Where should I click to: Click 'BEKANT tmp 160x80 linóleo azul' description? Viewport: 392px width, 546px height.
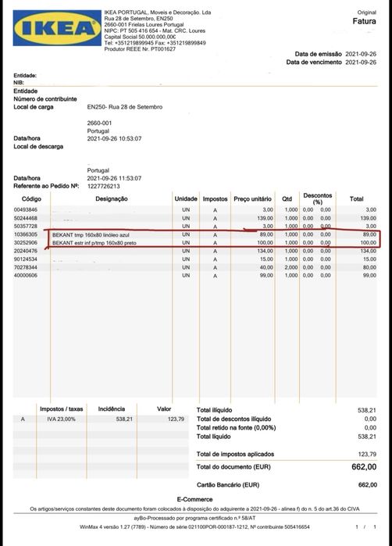(x=91, y=235)
